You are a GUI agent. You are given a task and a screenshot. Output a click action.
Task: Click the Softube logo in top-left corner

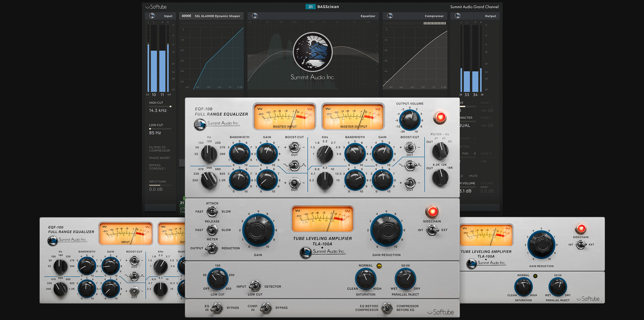coord(156,7)
